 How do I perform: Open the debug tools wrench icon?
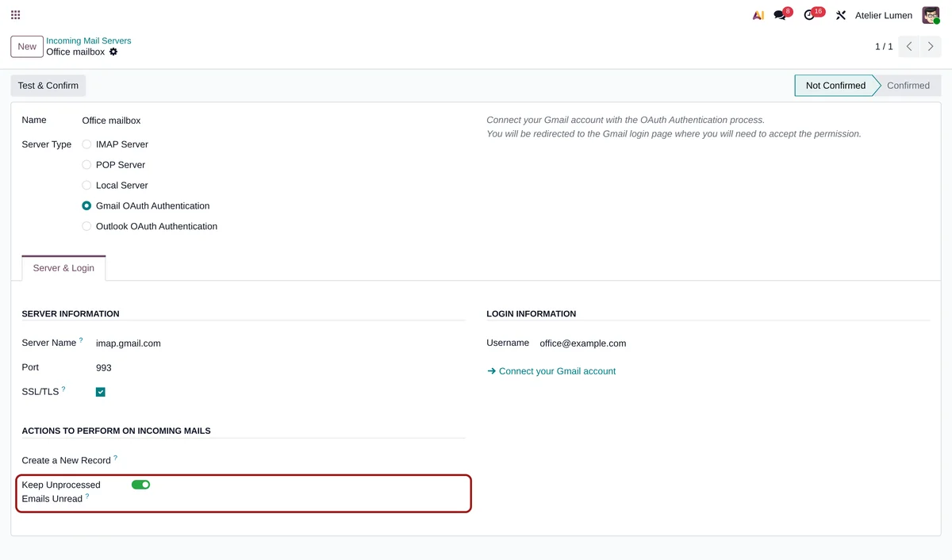click(x=841, y=15)
